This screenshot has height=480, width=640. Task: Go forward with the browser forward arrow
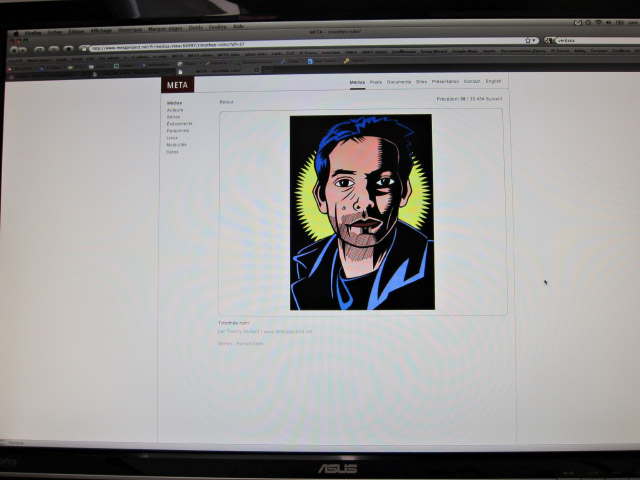(22, 50)
